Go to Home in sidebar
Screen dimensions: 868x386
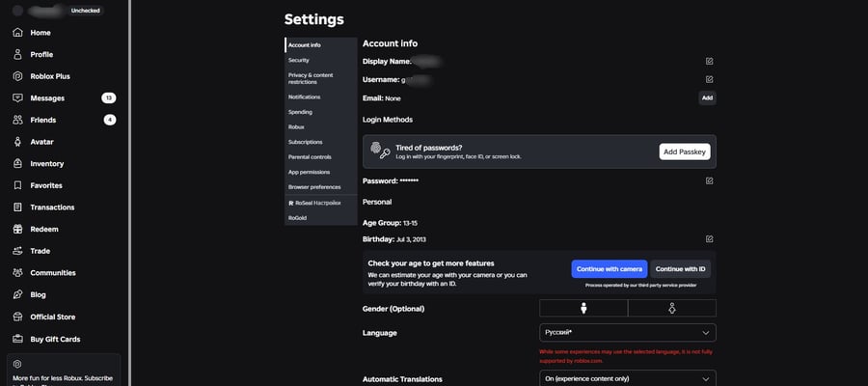[x=41, y=33]
